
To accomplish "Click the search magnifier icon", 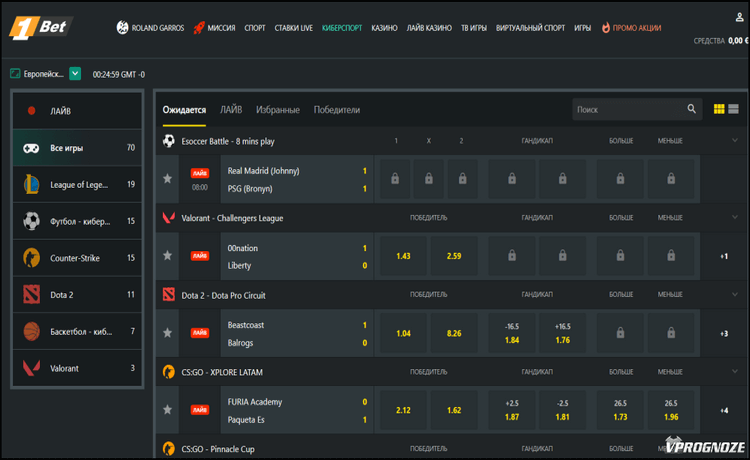I will (692, 109).
